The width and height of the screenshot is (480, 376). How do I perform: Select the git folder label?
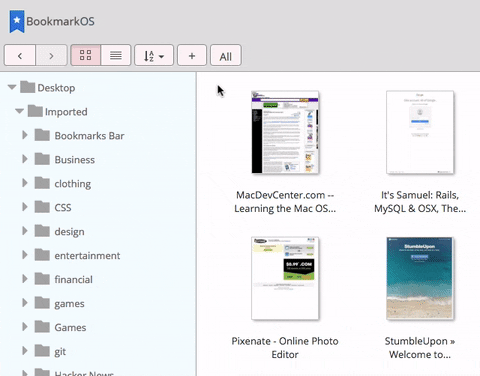60,352
